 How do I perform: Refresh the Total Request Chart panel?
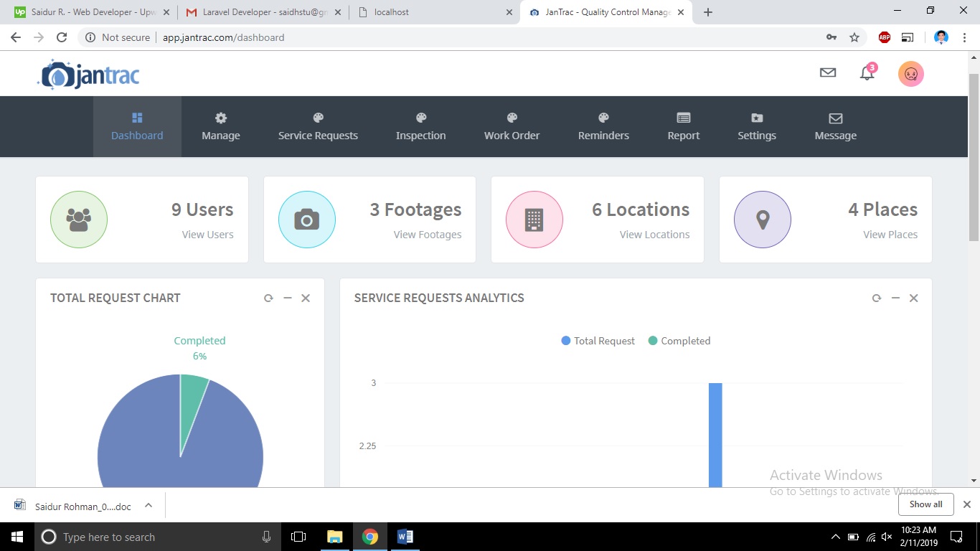point(268,298)
